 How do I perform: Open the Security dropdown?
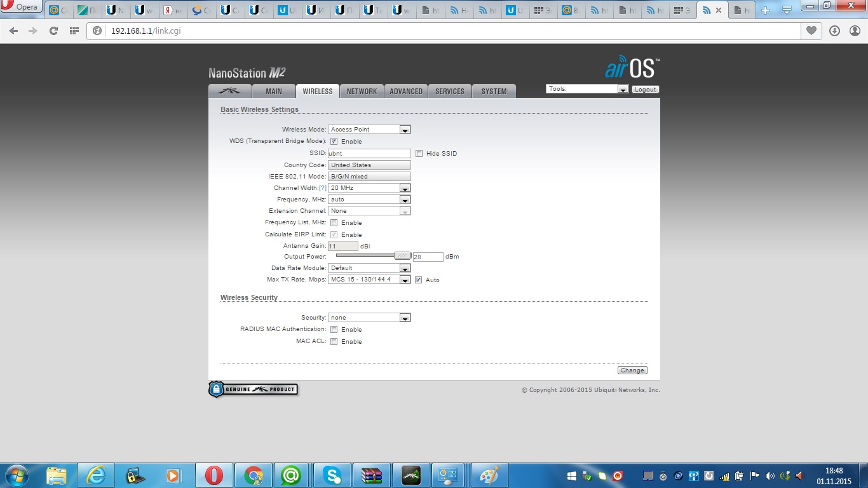pyautogui.click(x=369, y=318)
